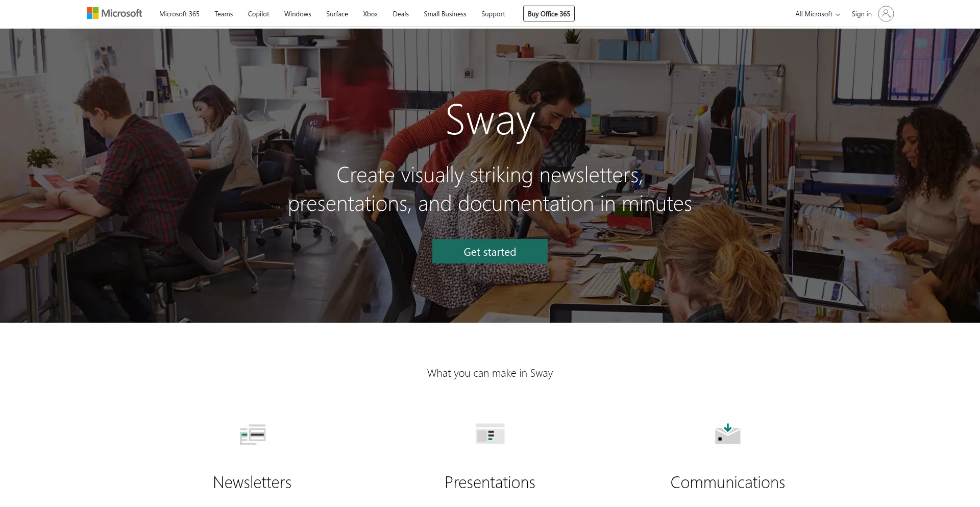The image size is (980, 507).
Task: Expand the All Microsoft dropdown
Action: point(817,14)
